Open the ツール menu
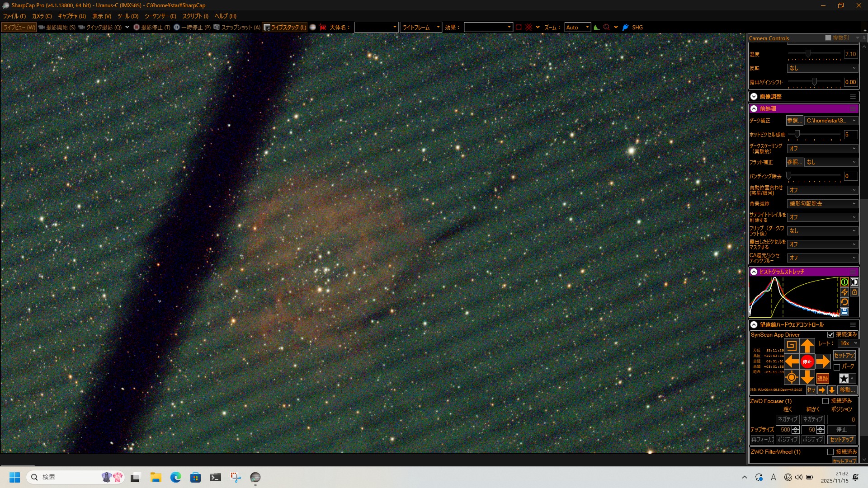Image resolution: width=868 pixels, height=488 pixels. [x=127, y=16]
